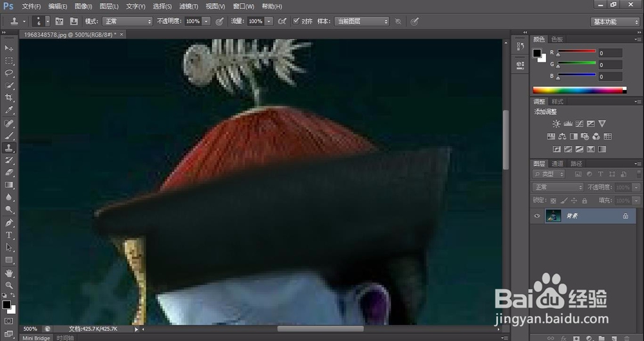The image size is (644, 341).
Task: Add a Brightness/Contrast adjustment
Action: point(556,124)
